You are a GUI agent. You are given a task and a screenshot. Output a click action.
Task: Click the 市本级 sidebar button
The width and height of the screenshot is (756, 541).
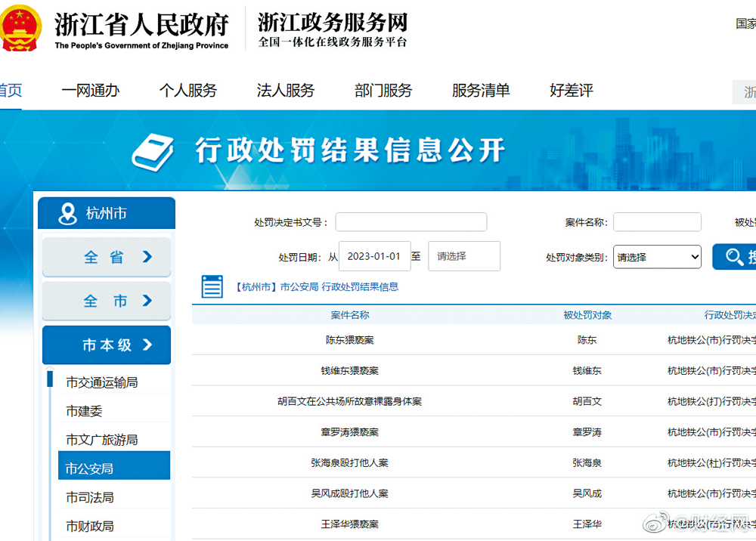click(106, 345)
